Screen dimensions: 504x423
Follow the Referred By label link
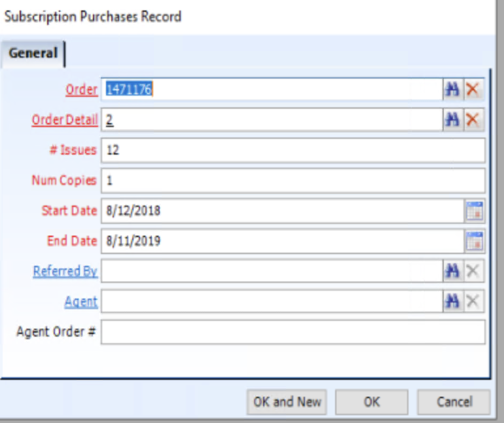pos(65,271)
